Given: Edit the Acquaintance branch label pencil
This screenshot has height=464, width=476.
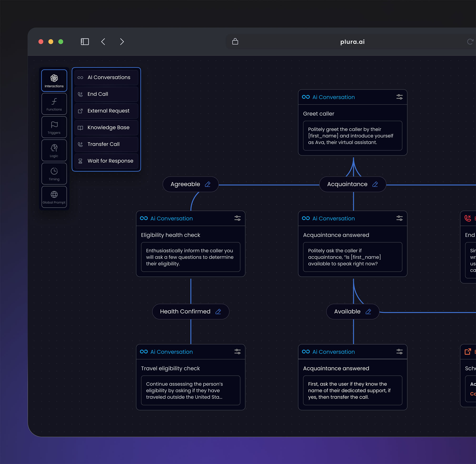Looking at the screenshot, I should [x=375, y=184].
